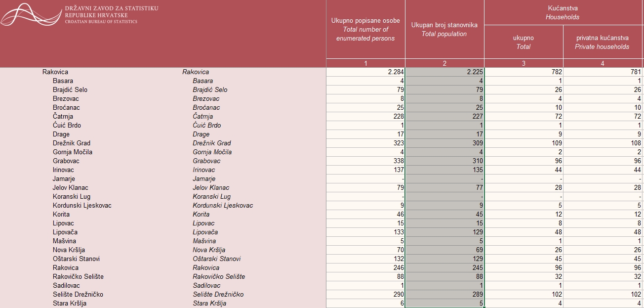
Task: Select the municipality total 2.284 cell
Action: (x=365, y=72)
